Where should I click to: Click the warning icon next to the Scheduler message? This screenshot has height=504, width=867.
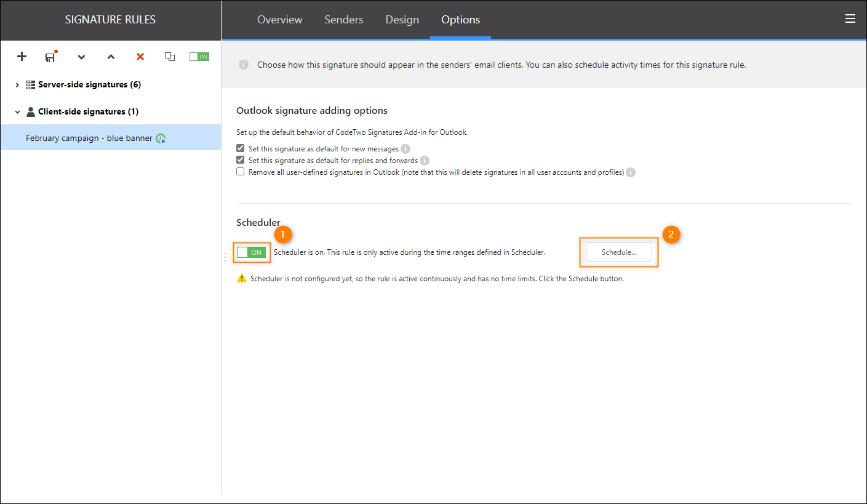241,278
